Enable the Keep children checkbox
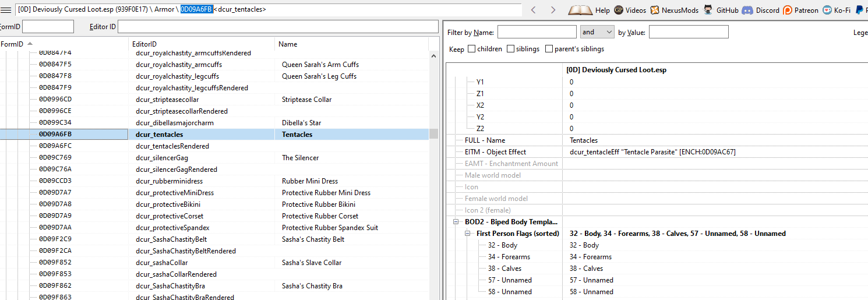868x300 pixels. [x=471, y=49]
